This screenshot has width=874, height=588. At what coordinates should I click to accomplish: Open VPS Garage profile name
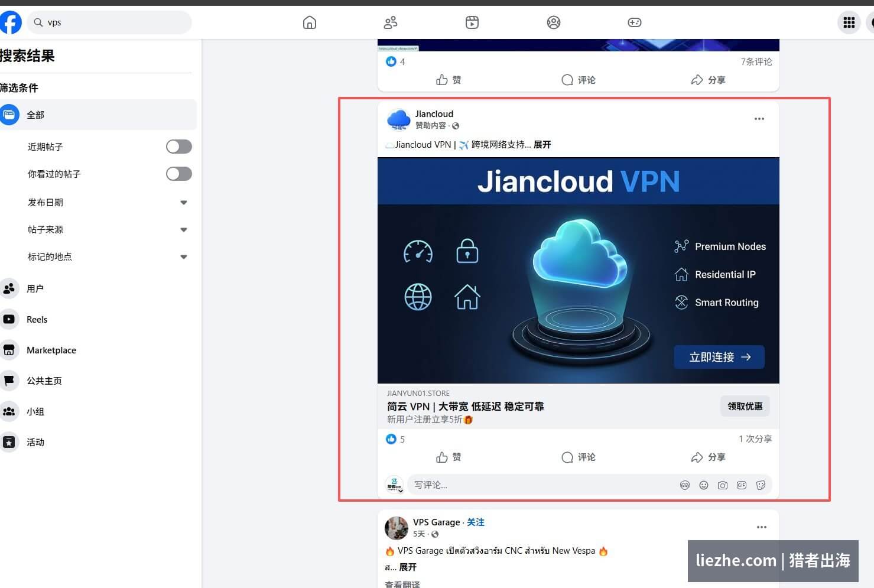click(x=436, y=522)
